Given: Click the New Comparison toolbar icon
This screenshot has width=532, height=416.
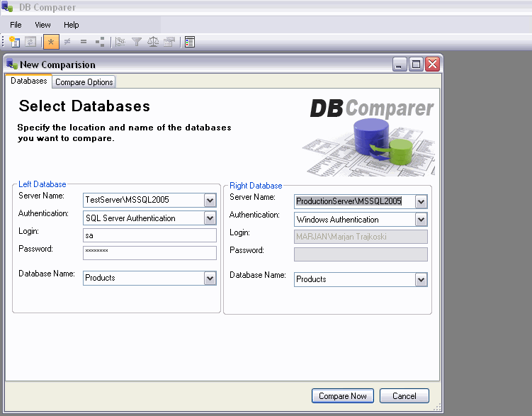Looking at the screenshot, I should [x=15, y=42].
